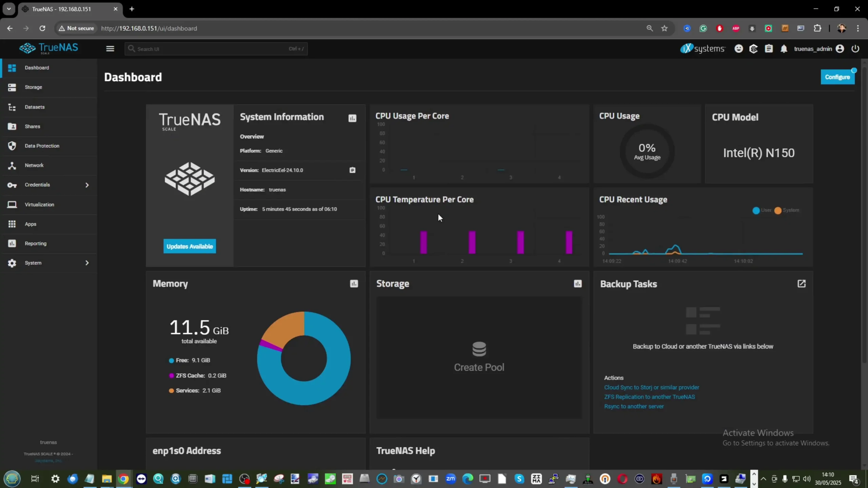Image resolution: width=868 pixels, height=488 pixels.
Task: Click the ZFS Cache purple legend dot
Action: pos(171,376)
